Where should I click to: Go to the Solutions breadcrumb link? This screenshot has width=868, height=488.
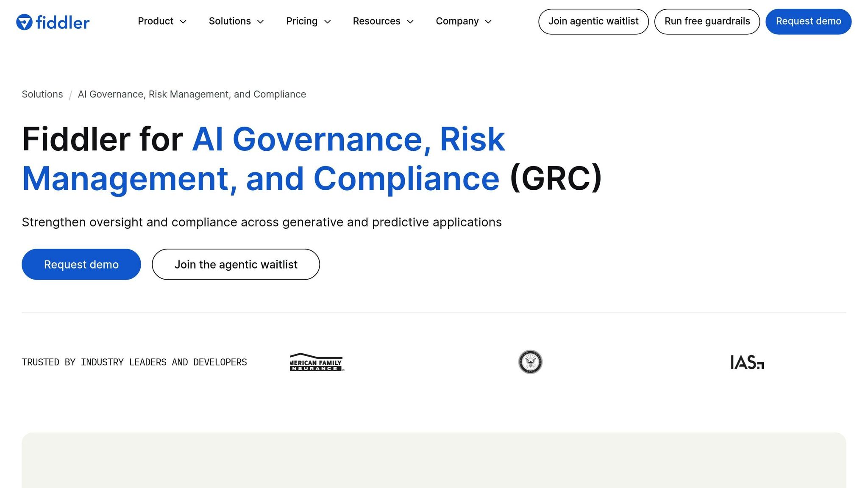42,94
